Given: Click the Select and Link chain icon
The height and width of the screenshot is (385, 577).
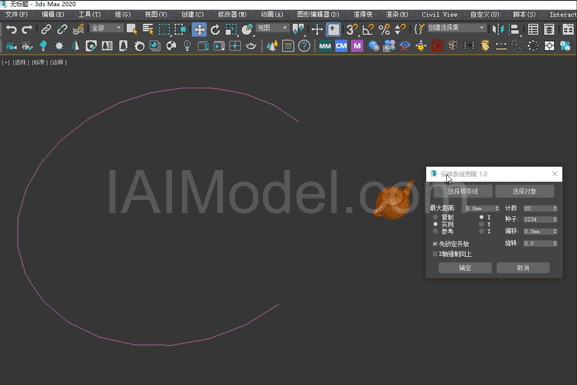Looking at the screenshot, I should click(x=46, y=29).
